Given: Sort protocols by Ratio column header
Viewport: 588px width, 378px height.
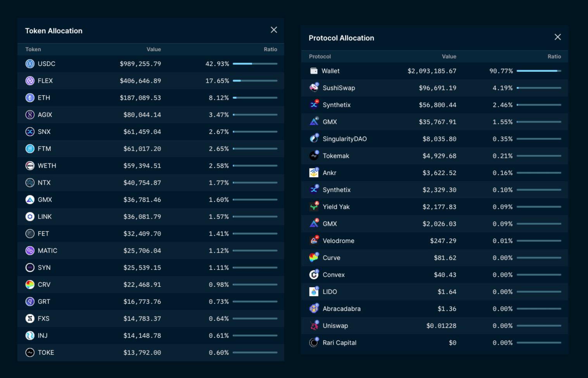Looking at the screenshot, I should click(554, 57).
